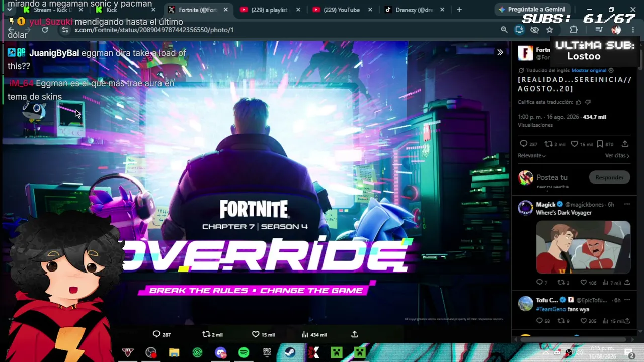
Task: Open the red X app in the taskbar
Action: [313, 352]
